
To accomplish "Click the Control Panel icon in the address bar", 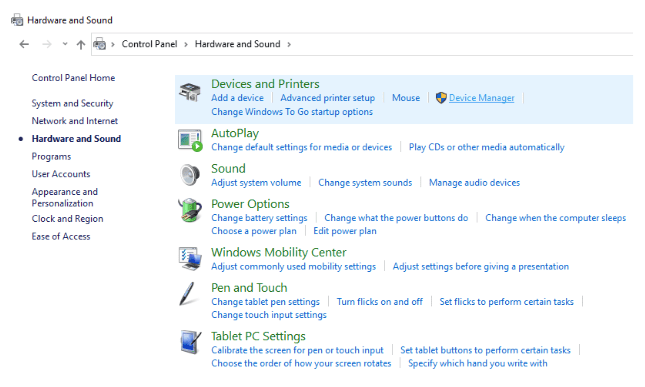I will pos(100,44).
